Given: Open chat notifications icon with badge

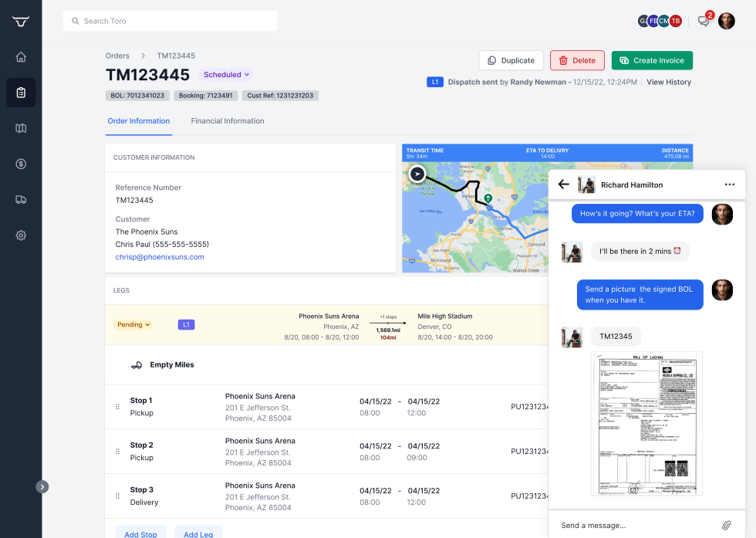Looking at the screenshot, I should tap(704, 21).
